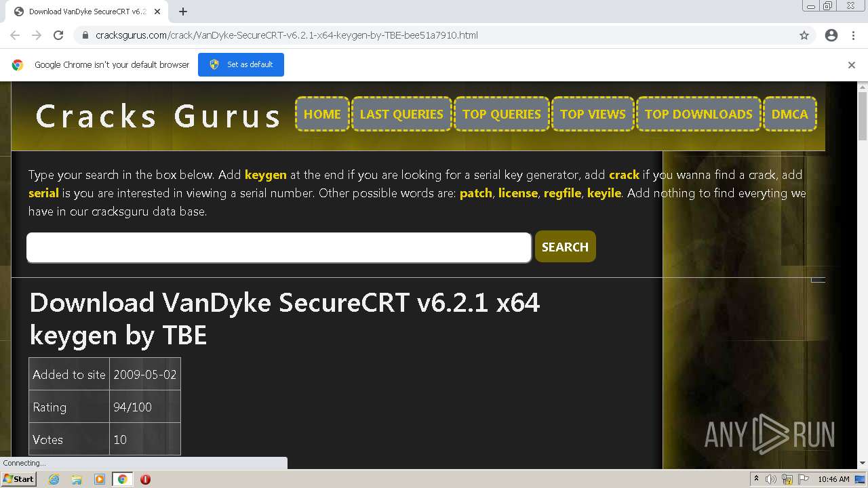Click the yellow word license

[518, 193]
